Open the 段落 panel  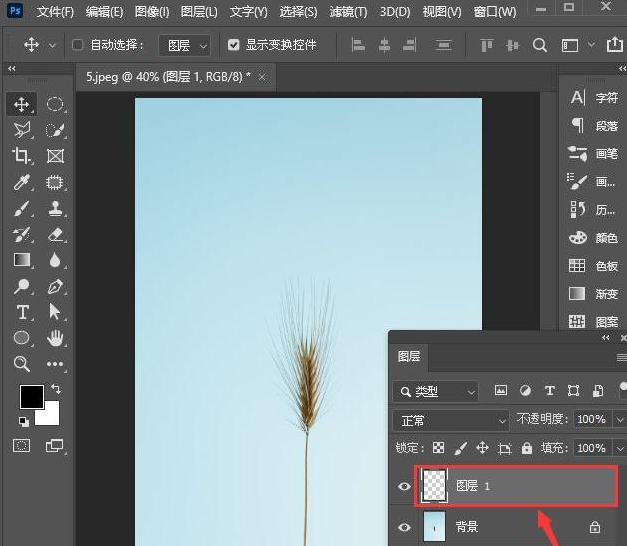(594, 126)
